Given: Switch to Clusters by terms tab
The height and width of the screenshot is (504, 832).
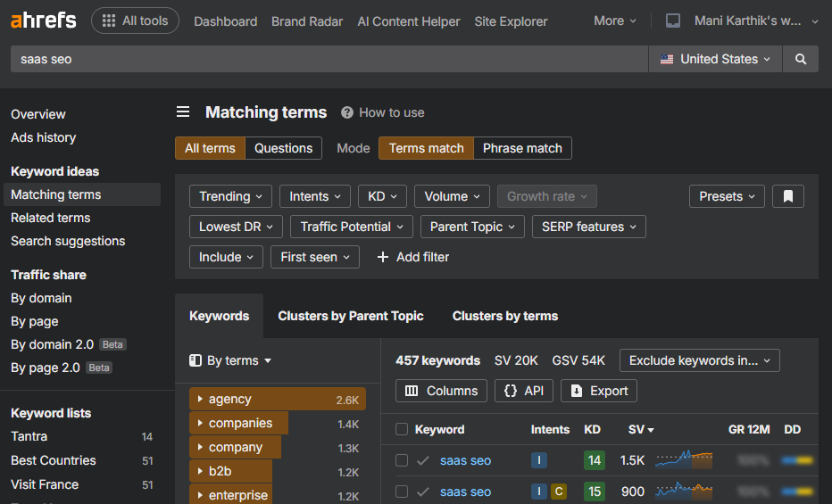Looking at the screenshot, I should tap(505, 316).
